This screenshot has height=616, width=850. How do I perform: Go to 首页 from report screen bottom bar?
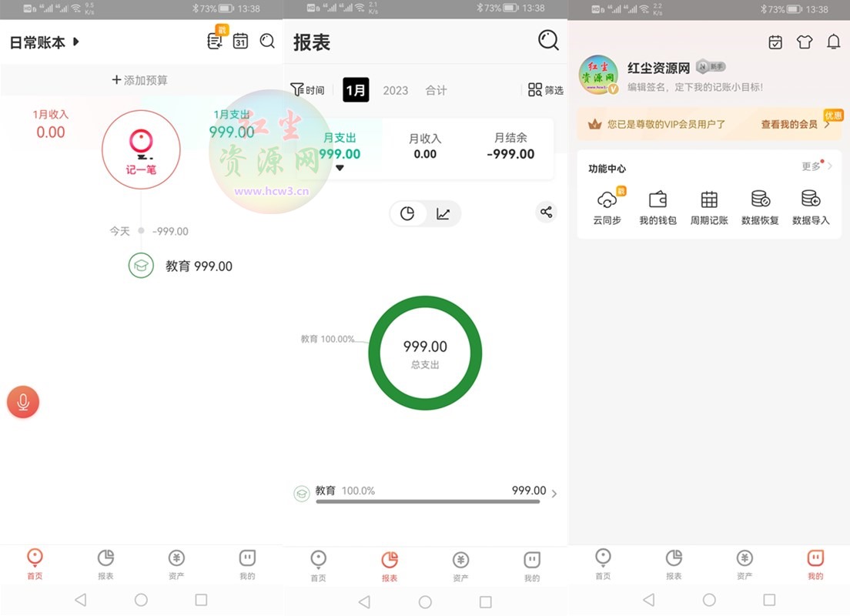pyautogui.click(x=318, y=566)
